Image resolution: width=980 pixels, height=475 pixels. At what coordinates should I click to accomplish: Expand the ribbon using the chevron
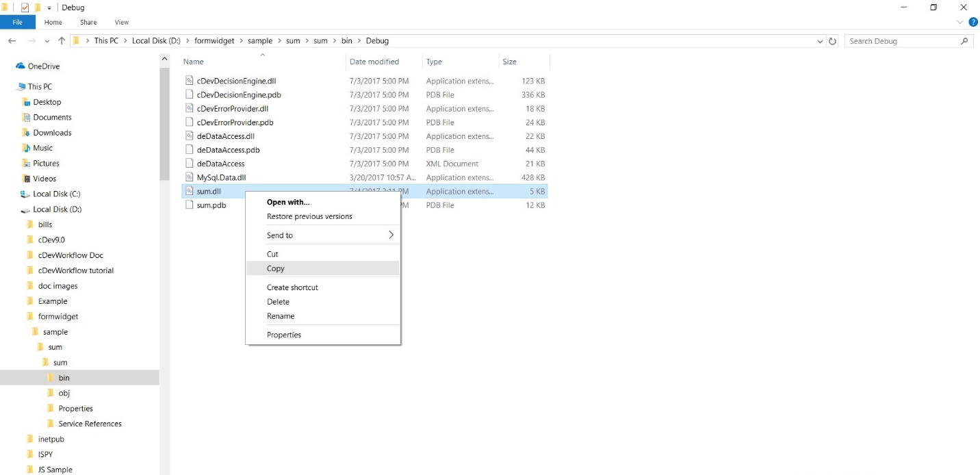[x=960, y=22]
